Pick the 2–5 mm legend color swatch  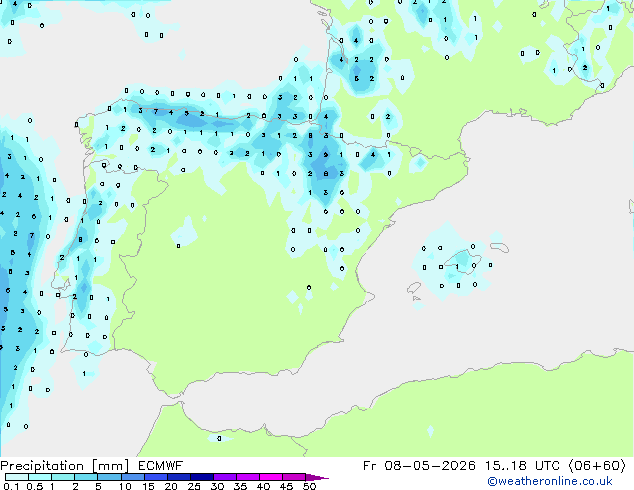[86, 477]
